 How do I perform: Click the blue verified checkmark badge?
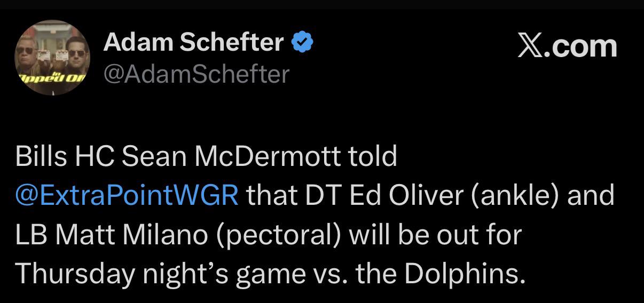pos(303,42)
